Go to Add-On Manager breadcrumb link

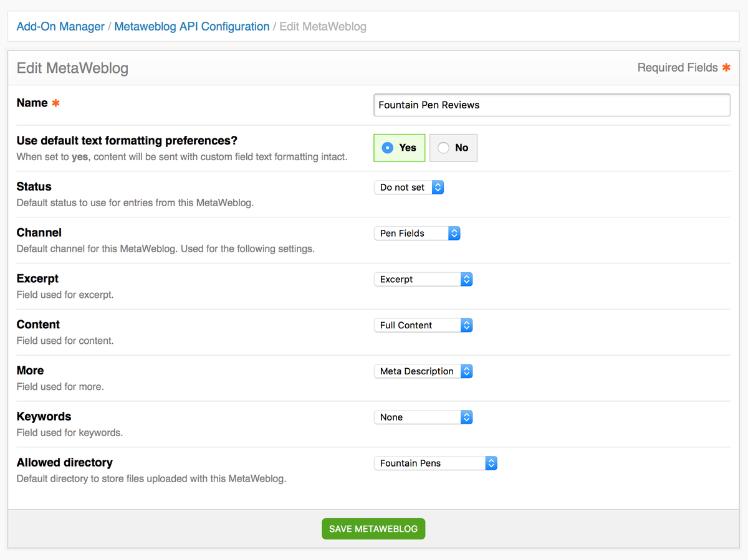[x=60, y=27]
